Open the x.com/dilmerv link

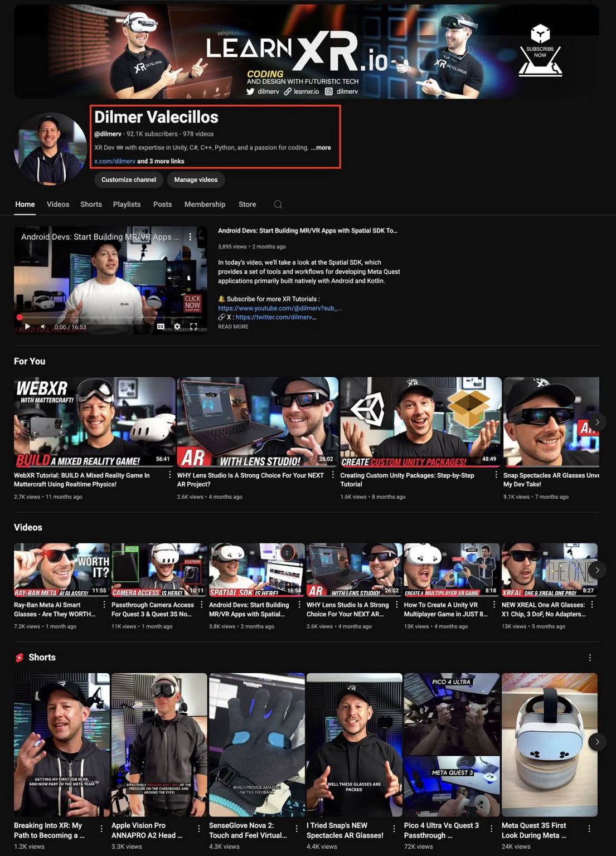point(115,161)
